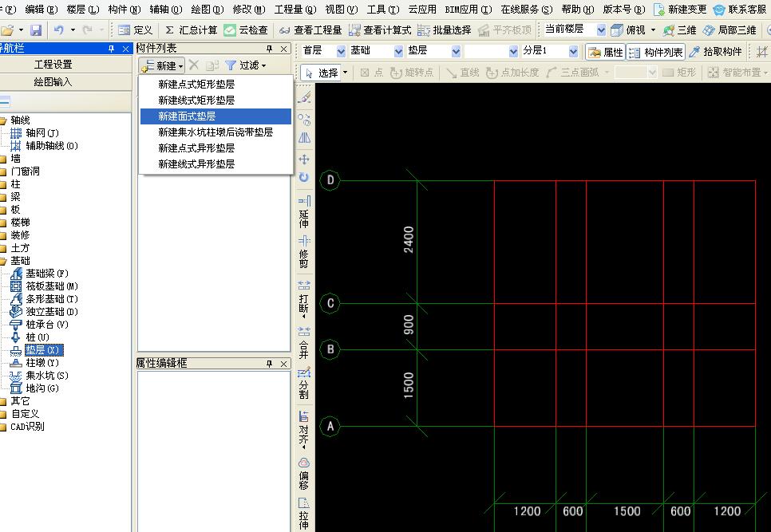Choose 新建线式异形垫层 menu entry
This screenshot has width=771, height=532.
point(215,164)
